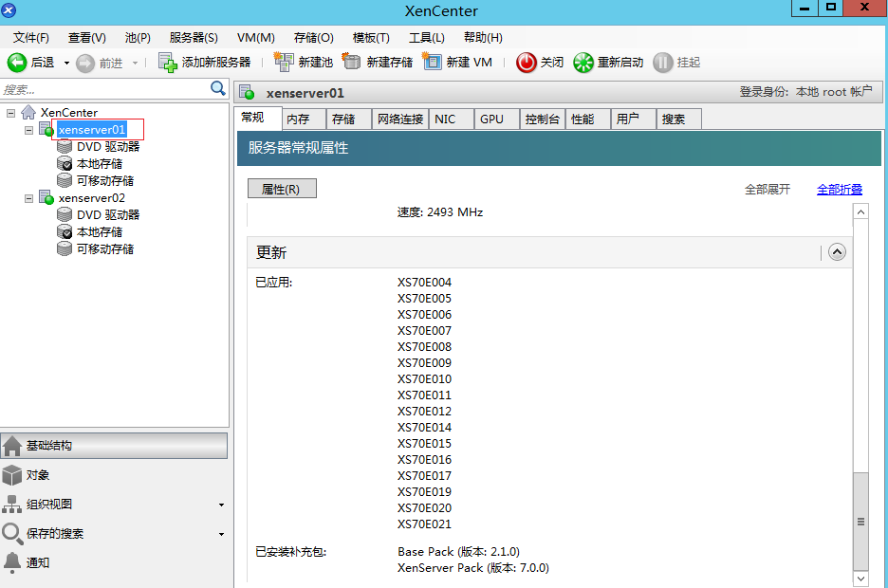Open the 服务器(S) menu
Screen dimensions: 888x588
[194, 38]
